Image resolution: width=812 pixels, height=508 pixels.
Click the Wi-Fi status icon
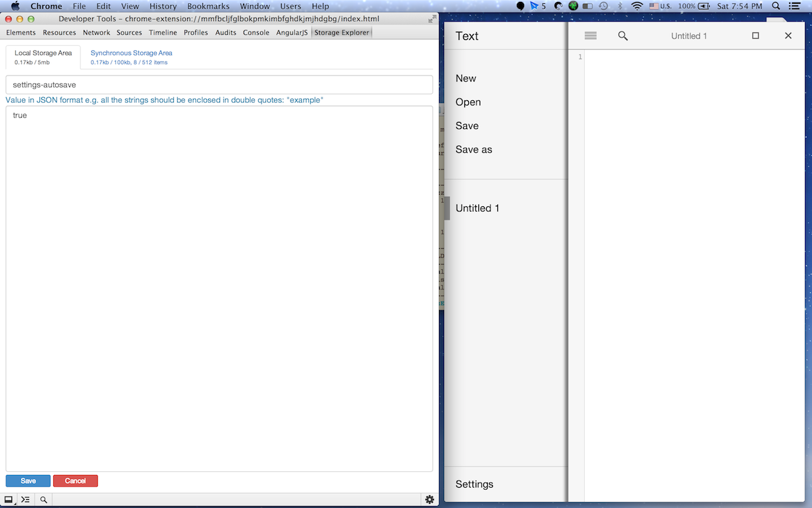pos(637,6)
